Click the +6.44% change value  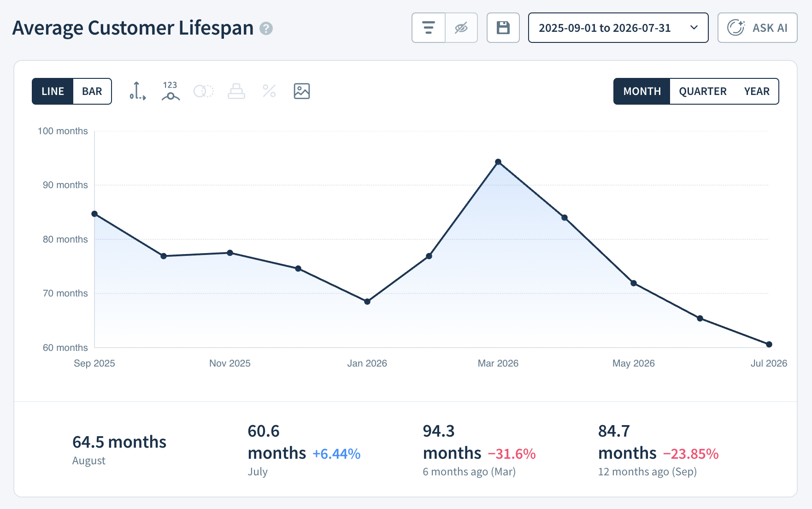(336, 454)
